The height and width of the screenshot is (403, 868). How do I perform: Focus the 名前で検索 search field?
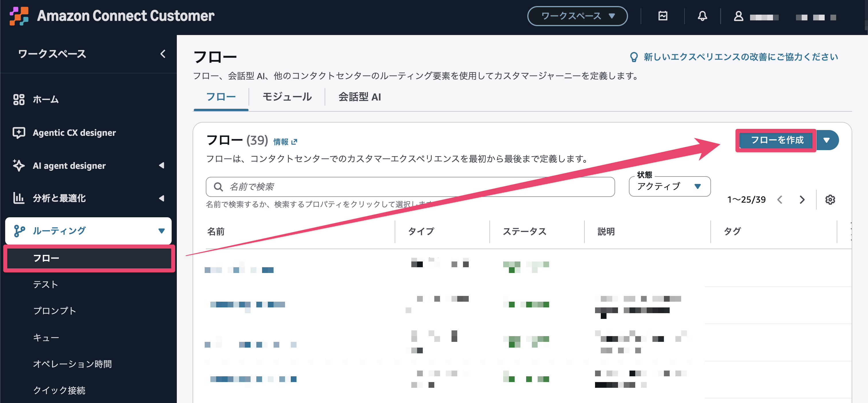(410, 187)
